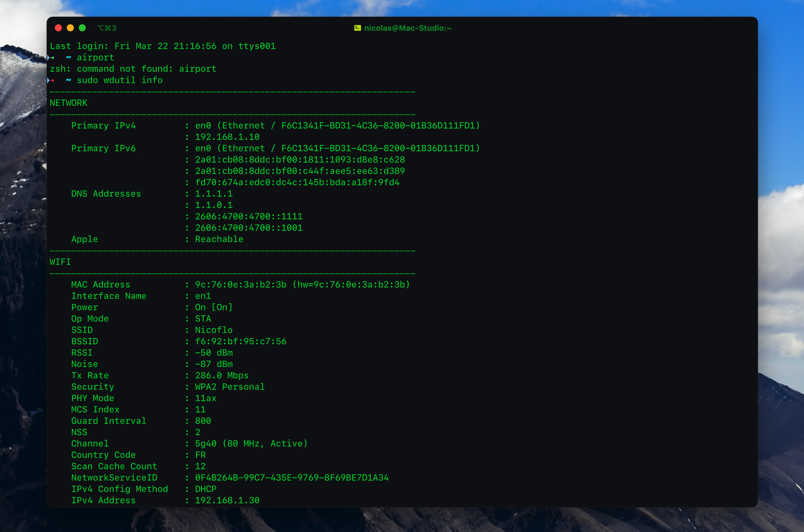Click the red close traffic light button
This screenshot has height=532, width=804.
pos(58,28)
